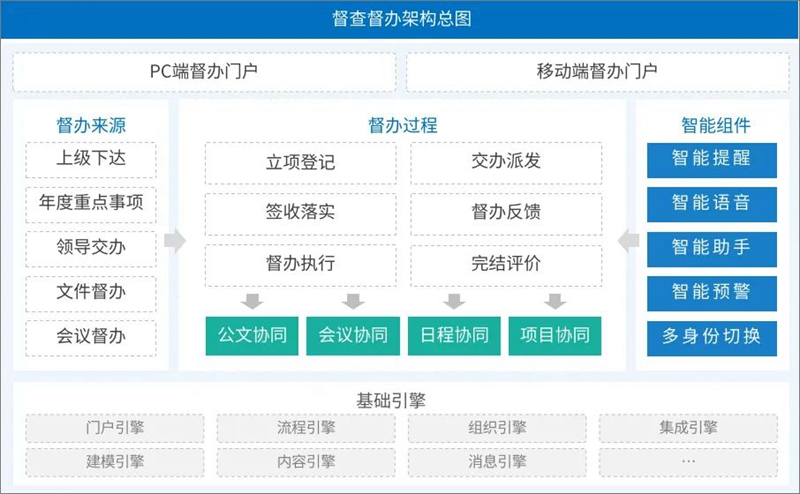Screen dimensions: 800x494
Task: Select the 智能语音 component button
Action: click(711, 204)
